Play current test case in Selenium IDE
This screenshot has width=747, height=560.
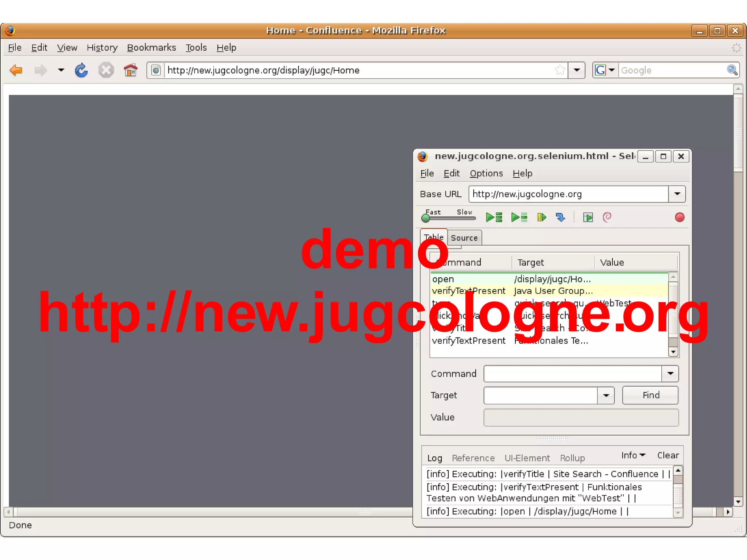(519, 217)
